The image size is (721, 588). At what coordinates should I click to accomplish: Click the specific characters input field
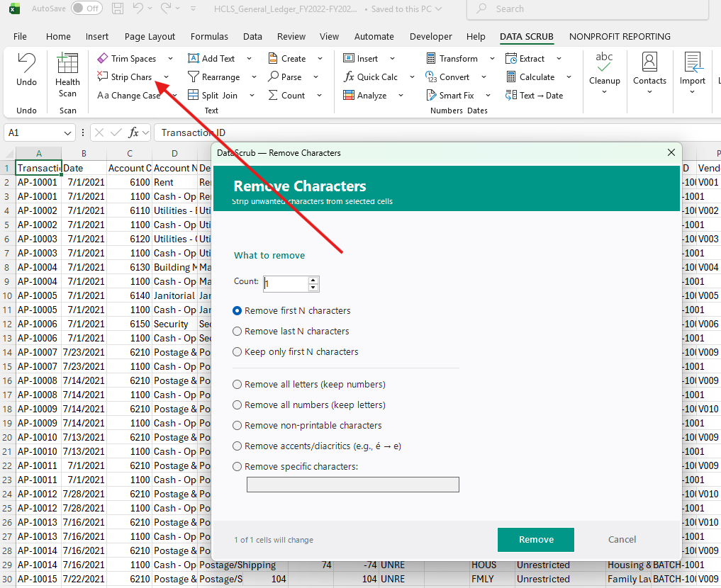point(352,485)
